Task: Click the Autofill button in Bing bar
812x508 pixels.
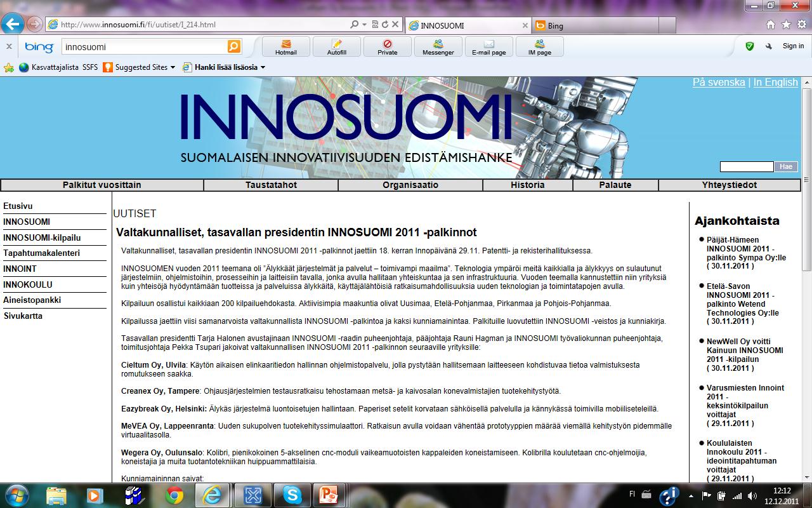Action: pyautogui.click(x=337, y=47)
